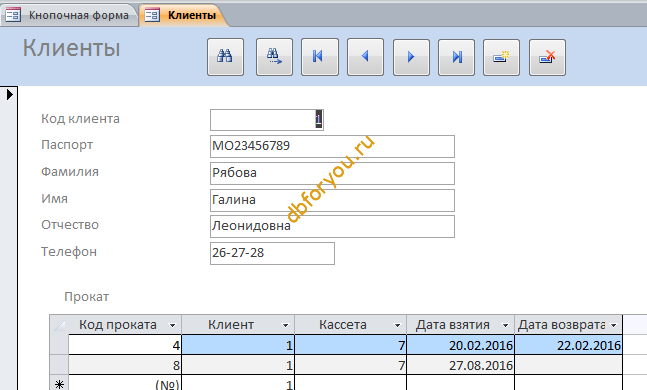Open Клиент column filter dropdown
Screen dimensions: 647x390
click(285, 326)
